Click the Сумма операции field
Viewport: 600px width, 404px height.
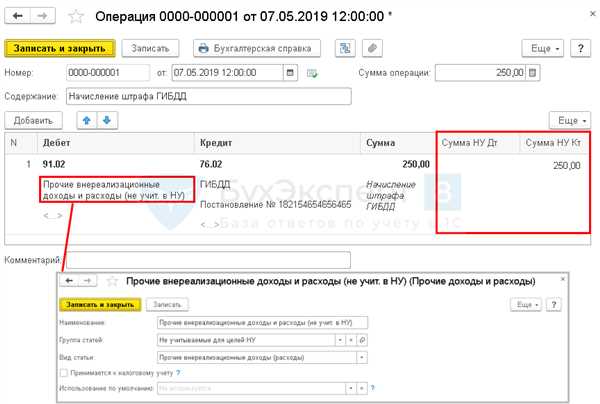pyautogui.click(x=481, y=73)
